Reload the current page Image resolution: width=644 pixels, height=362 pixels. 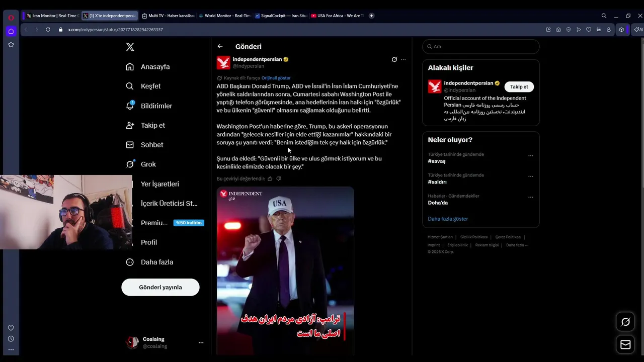point(48,30)
